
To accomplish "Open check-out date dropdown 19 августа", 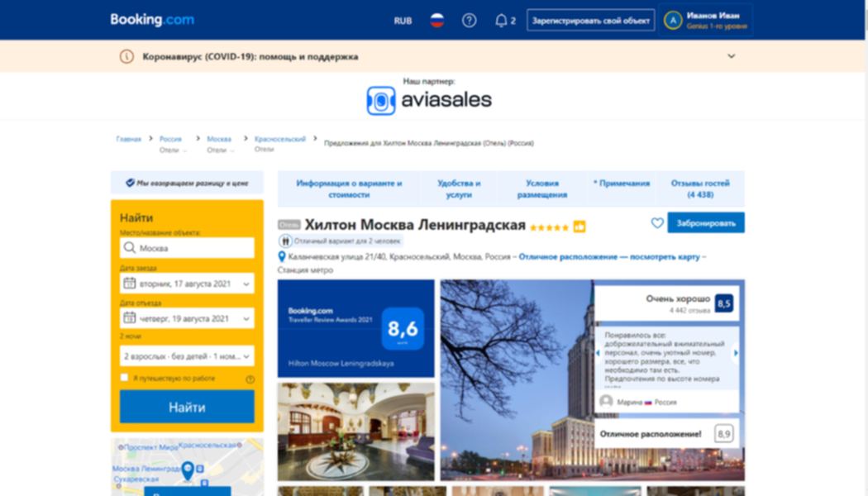I will coord(187,318).
